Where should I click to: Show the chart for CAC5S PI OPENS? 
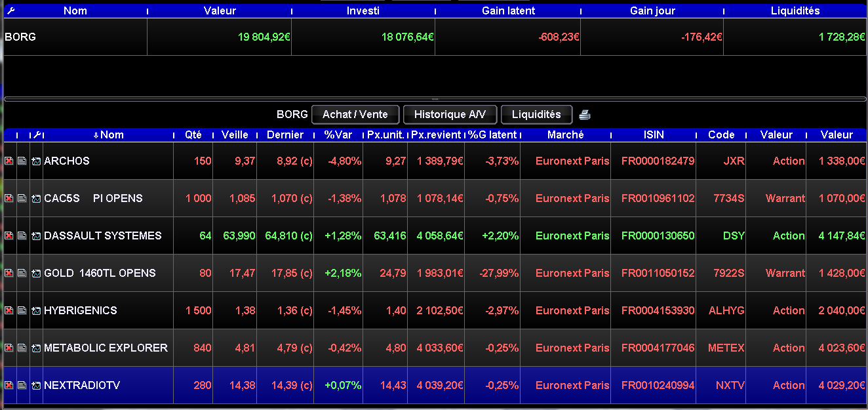coord(36,198)
